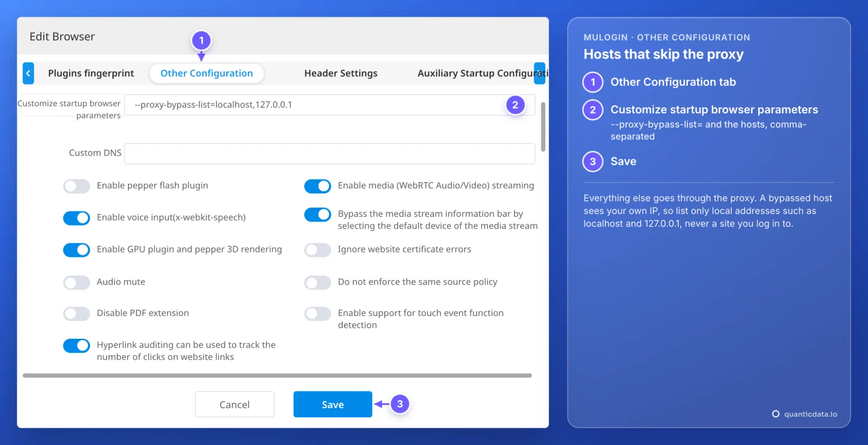Focus the Custom DNS input field

coord(330,153)
